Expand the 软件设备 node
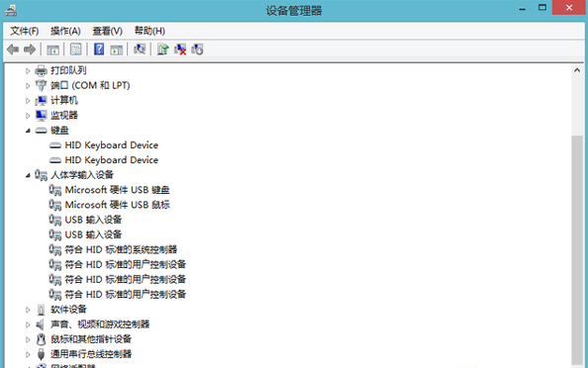The image size is (588, 368). 28,310
